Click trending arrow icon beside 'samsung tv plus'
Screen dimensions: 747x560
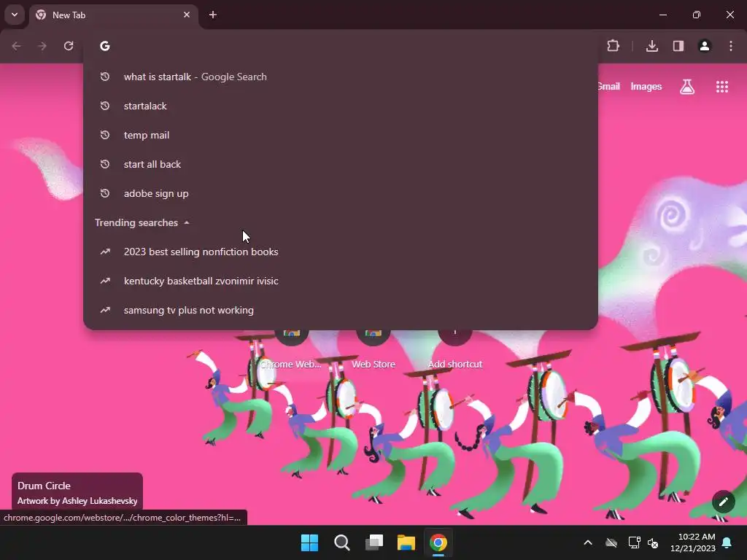(x=105, y=310)
